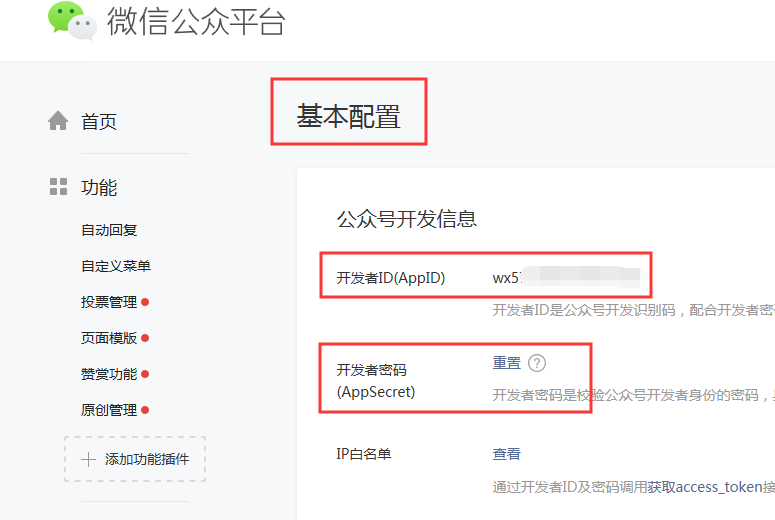Click the help question mark beside 重置
The height and width of the screenshot is (520, 775).
(537, 363)
